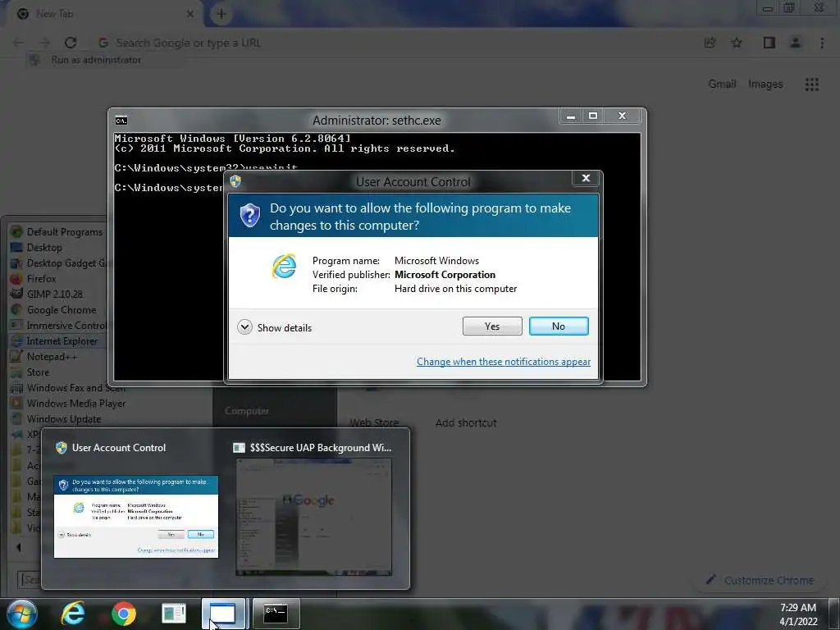Click the Show desktop strip on taskbar

coord(834,614)
